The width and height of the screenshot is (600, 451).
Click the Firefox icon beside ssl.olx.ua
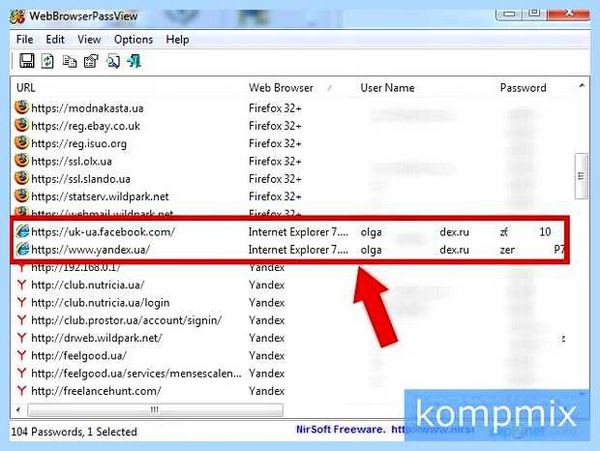22,160
